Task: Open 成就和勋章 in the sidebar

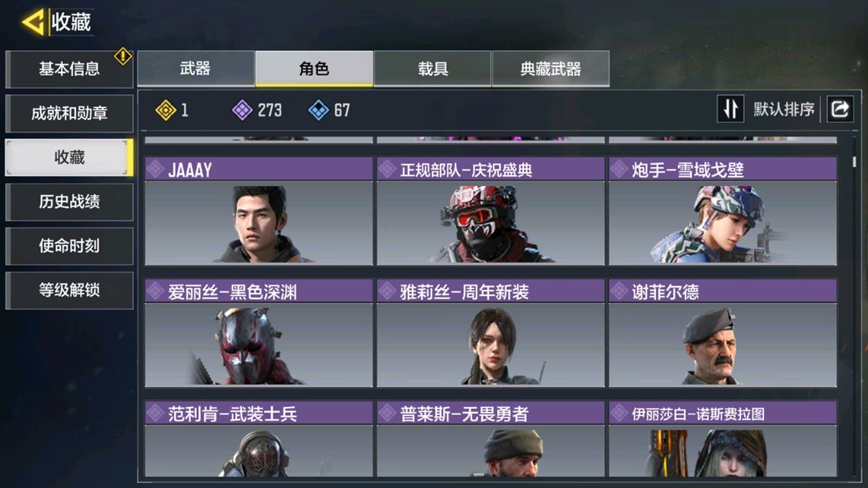Action: coord(69,113)
